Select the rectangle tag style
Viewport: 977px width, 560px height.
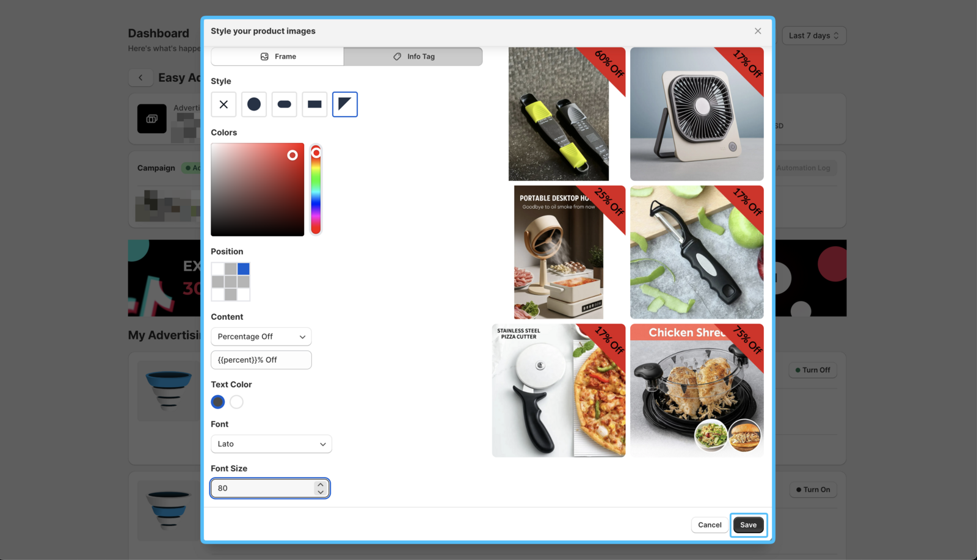pyautogui.click(x=314, y=104)
